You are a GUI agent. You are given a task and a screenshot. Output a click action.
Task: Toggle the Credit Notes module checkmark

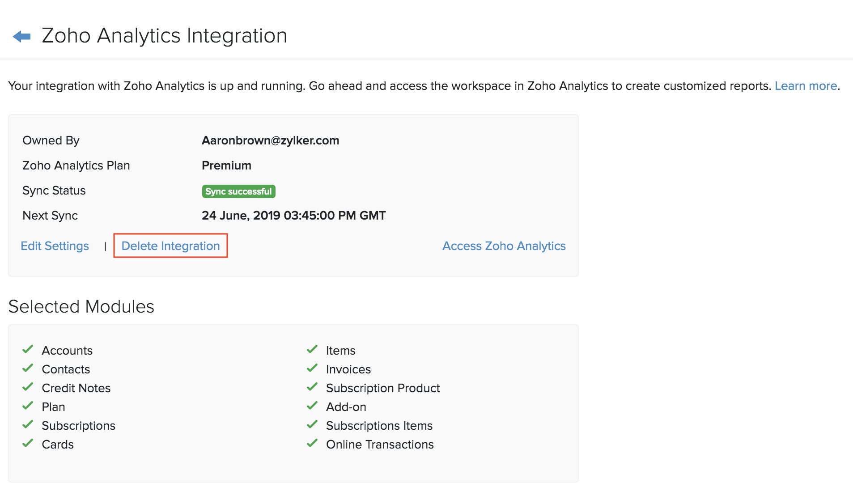28,387
